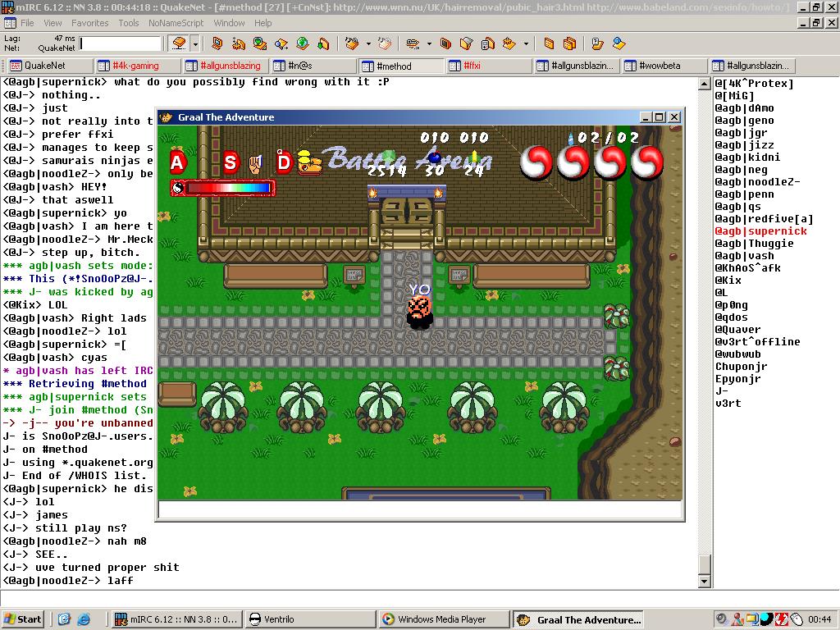
Task: Switch to Windows Media Player in taskbar
Action: tap(444, 619)
